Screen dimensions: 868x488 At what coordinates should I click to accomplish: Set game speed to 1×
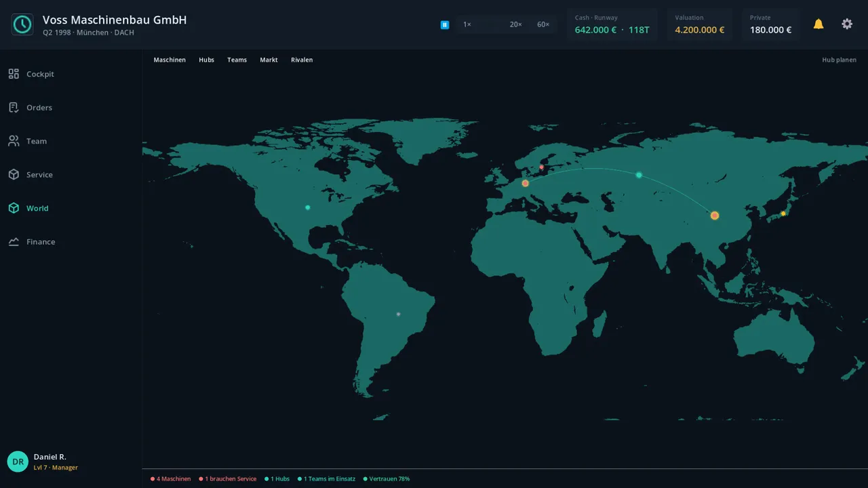click(467, 24)
